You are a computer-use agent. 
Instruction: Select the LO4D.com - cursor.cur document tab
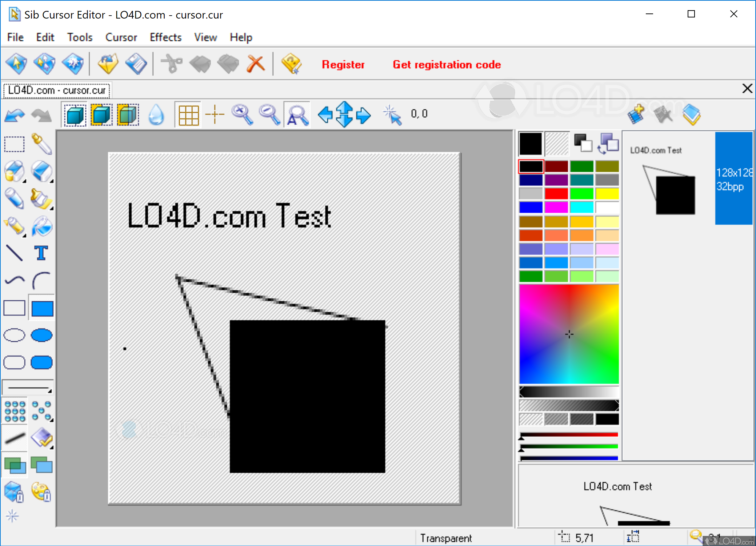coord(57,90)
